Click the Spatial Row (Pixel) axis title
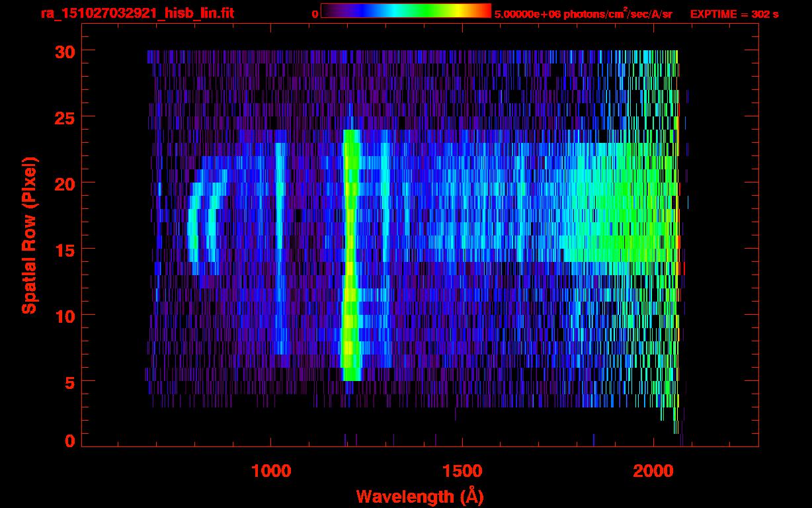 [29, 235]
